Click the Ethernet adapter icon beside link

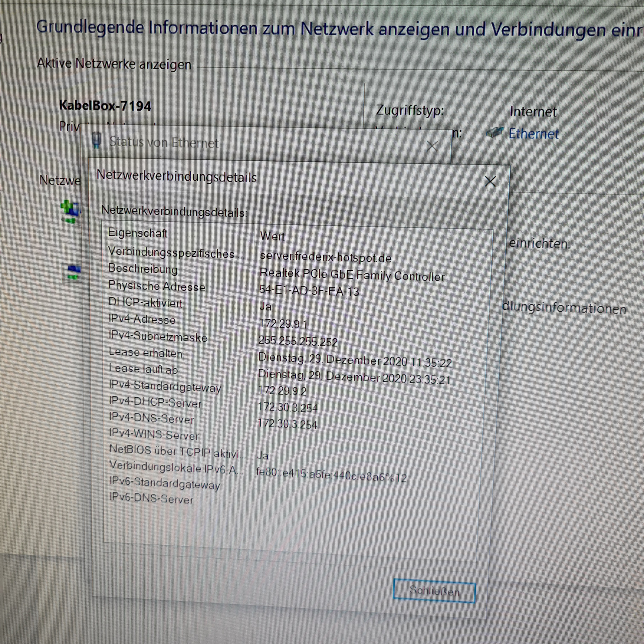(x=495, y=133)
